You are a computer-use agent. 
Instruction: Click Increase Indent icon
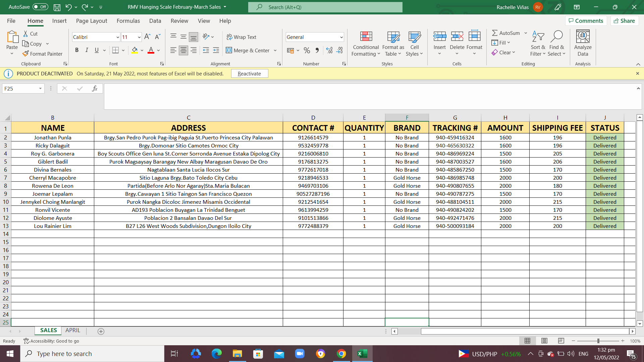point(216,50)
